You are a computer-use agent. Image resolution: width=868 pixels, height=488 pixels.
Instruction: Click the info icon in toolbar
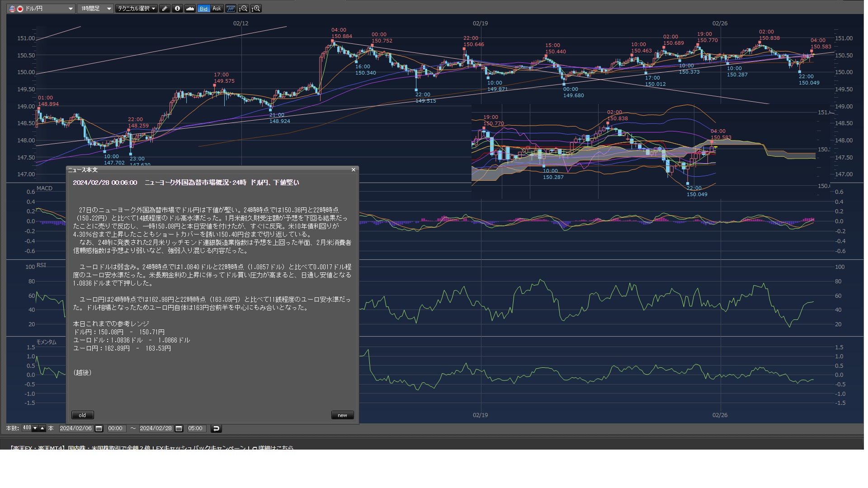(177, 9)
